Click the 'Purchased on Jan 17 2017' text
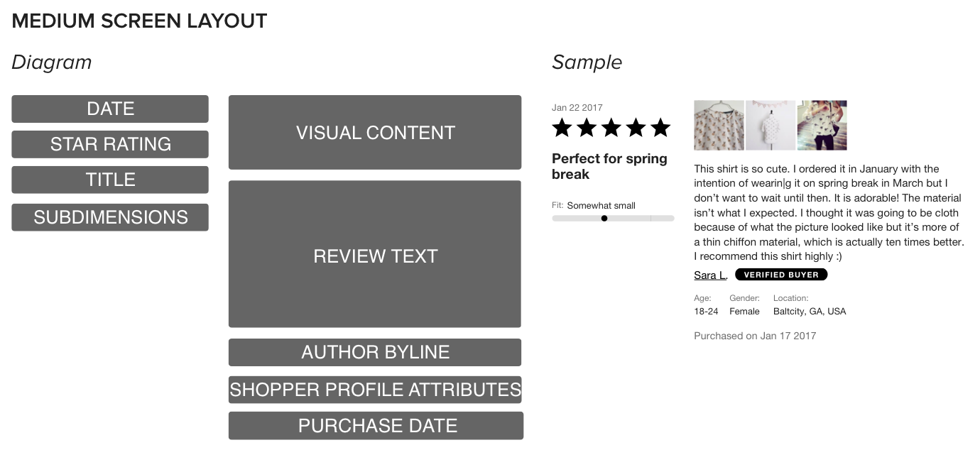The height and width of the screenshot is (450, 980). click(755, 336)
